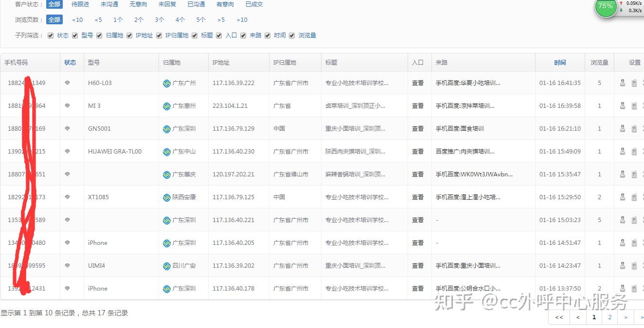
Task: Click the carrier icon beside 陕西安康
Action: pyautogui.click(x=166, y=197)
